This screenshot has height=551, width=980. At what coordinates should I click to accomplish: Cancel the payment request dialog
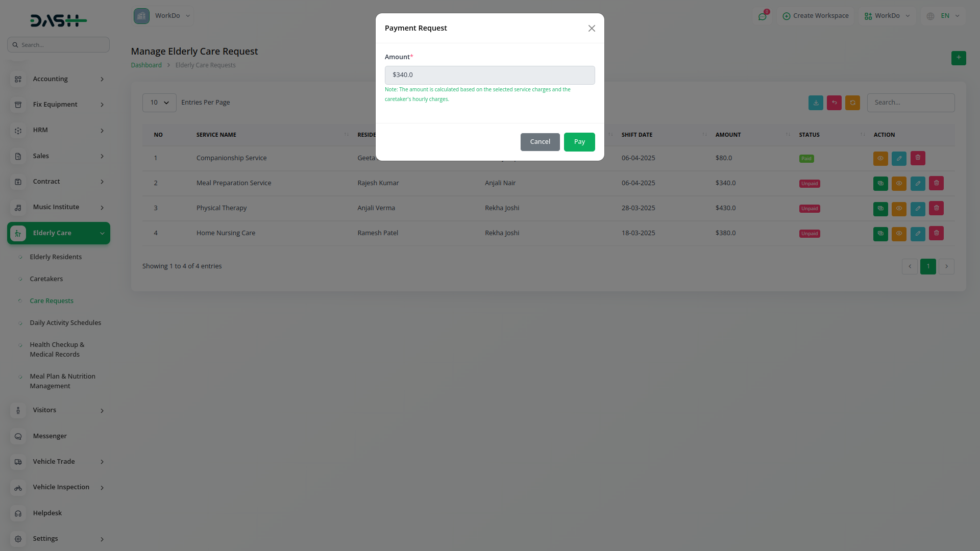tap(540, 142)
